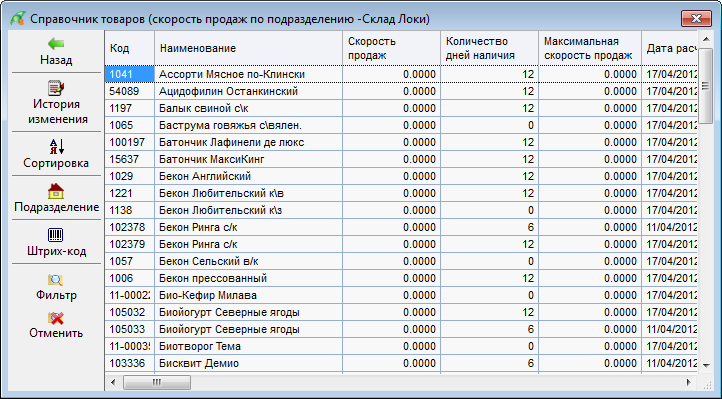Select row Балык свиной с\к

[402, 108]
